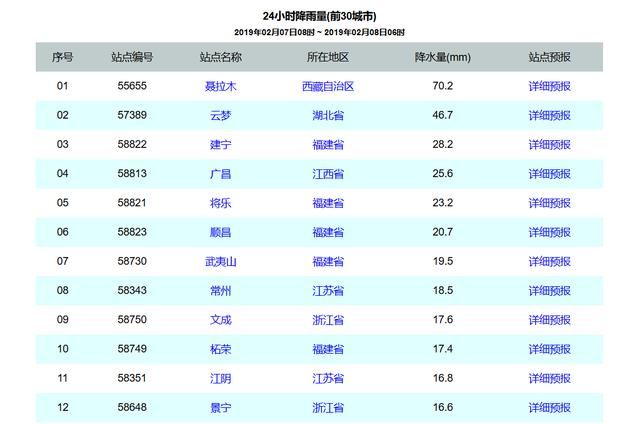Click the rainfall value 46.7
The image size is (640, 424).
tap(442, 115)
